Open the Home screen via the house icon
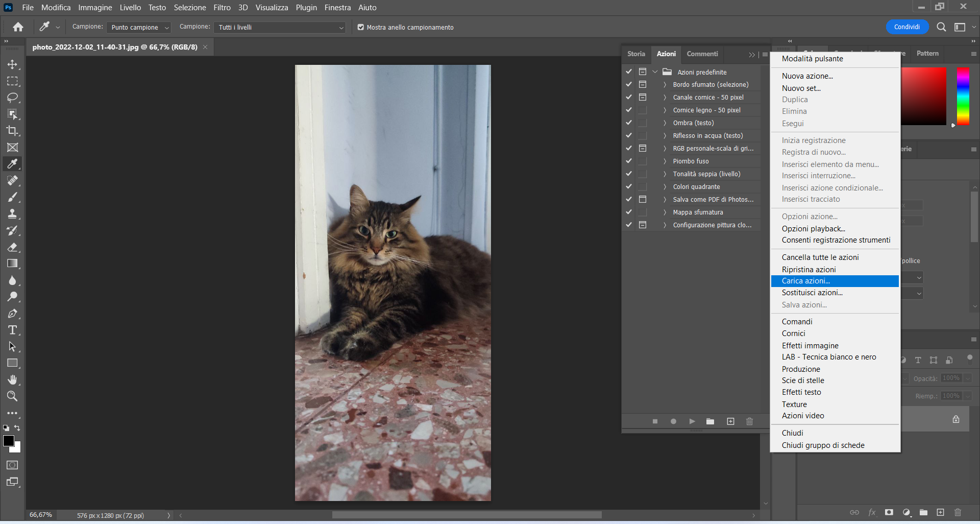 [18, 27]
